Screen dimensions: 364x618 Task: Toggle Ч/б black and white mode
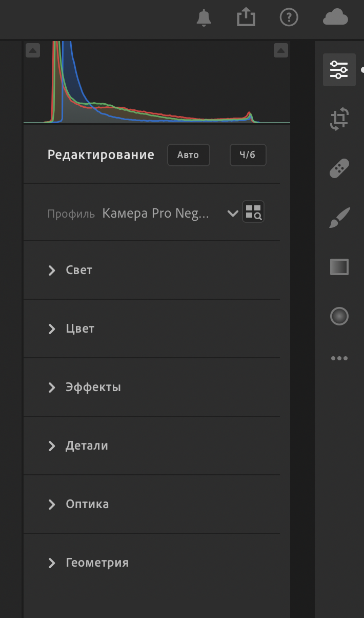pos(248,155)
